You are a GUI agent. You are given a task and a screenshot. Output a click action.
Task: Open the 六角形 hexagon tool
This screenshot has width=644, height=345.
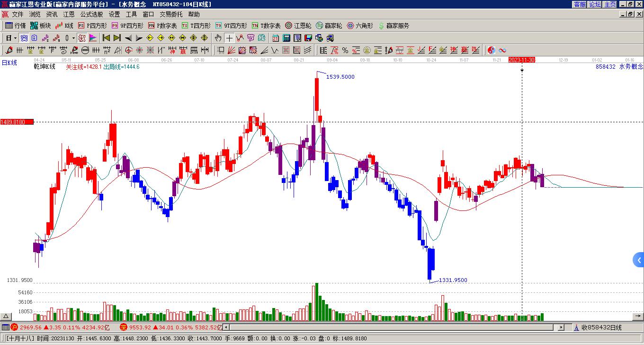360,26
